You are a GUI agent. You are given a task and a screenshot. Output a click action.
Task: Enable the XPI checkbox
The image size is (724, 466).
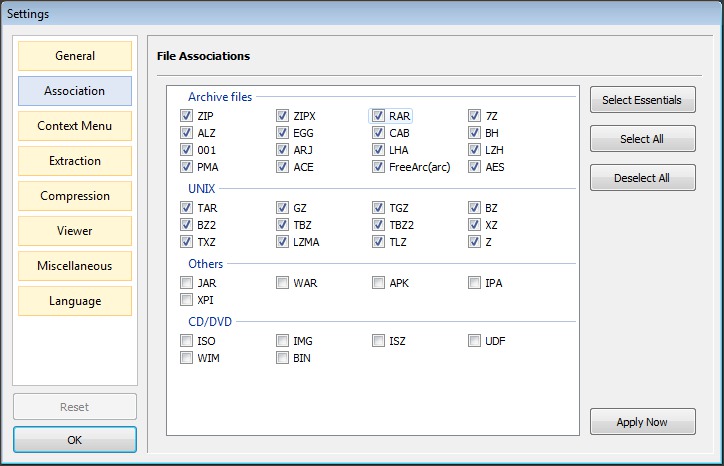coord(187,300)
